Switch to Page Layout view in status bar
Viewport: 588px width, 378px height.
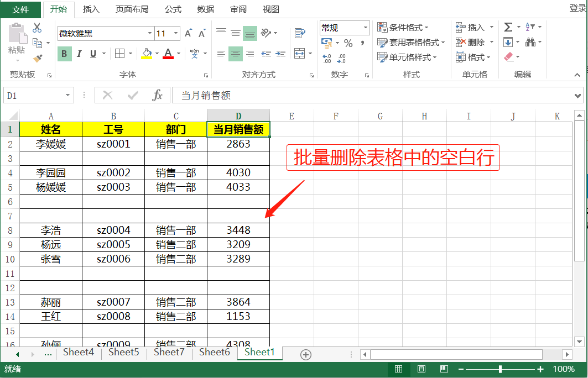[x=422, y=369]
